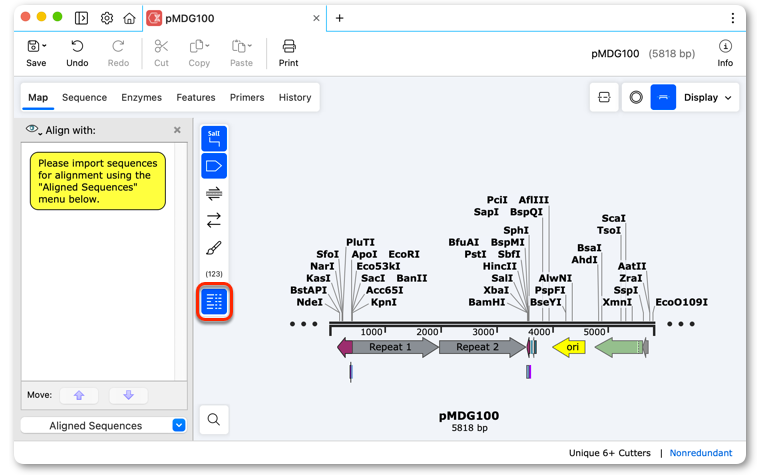This screenshot has height=475, width=763.
Task: Click the AlwNI enzyme label
Action: (x=555, y=278)
